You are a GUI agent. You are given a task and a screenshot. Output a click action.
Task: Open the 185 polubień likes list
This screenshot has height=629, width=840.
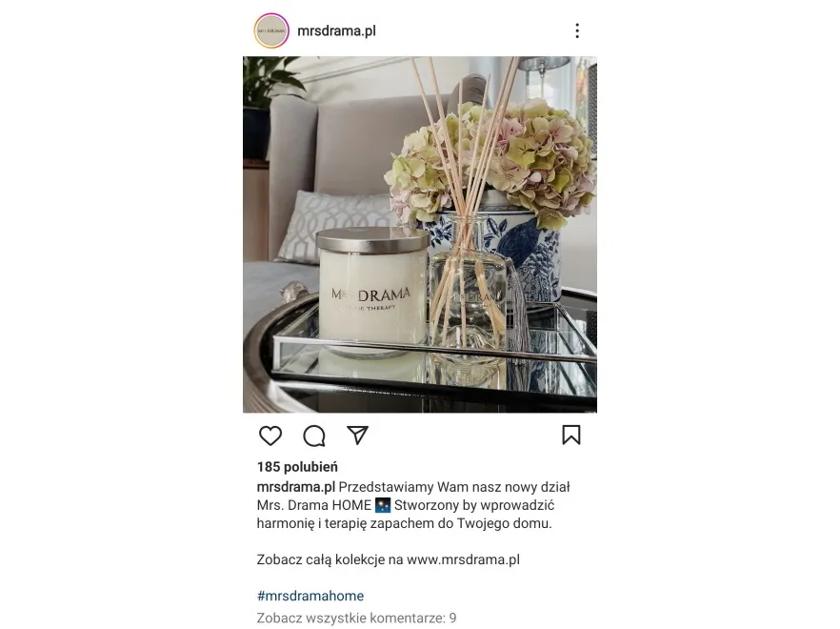coord(297,467)
